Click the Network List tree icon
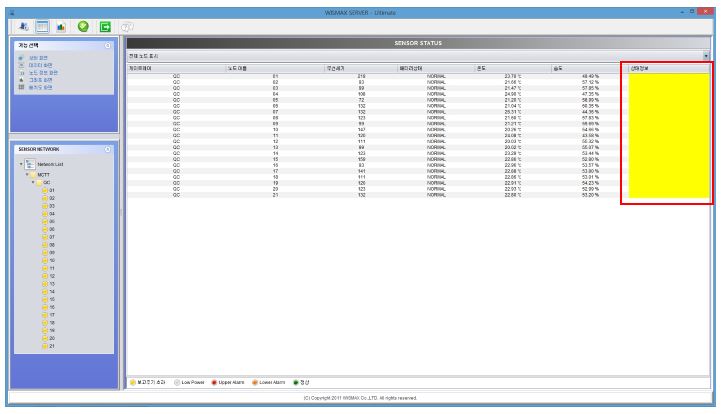 (x=30, y=164)
